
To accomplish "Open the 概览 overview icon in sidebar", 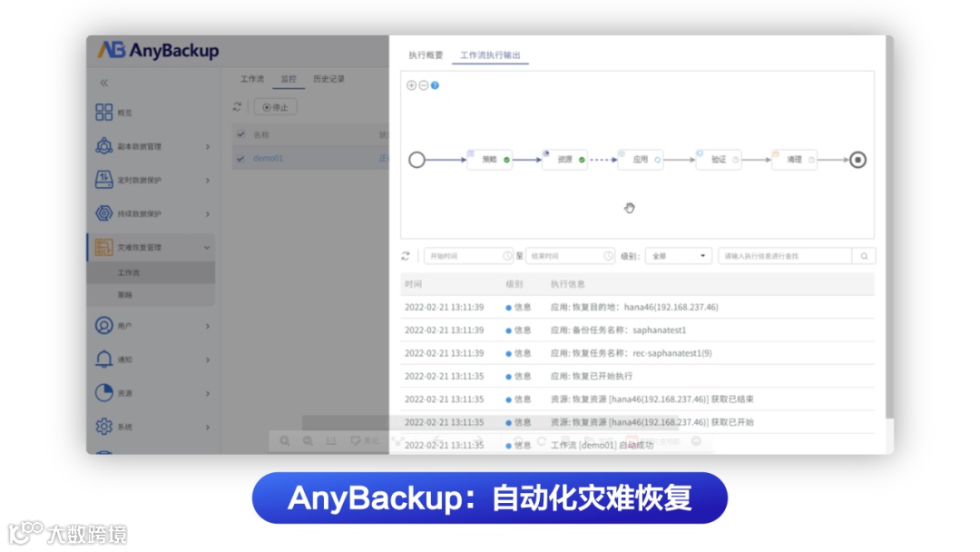I will point(103,112).
